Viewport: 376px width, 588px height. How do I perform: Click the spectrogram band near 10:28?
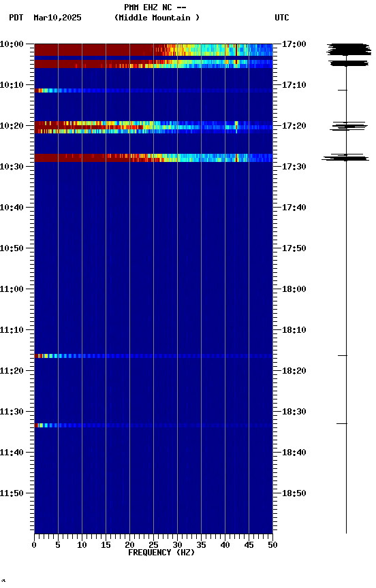[153, 158]
